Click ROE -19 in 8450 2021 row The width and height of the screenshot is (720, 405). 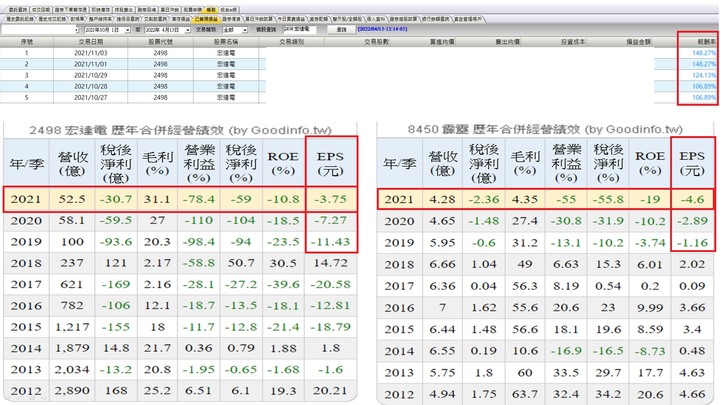(x=650, y=199)
